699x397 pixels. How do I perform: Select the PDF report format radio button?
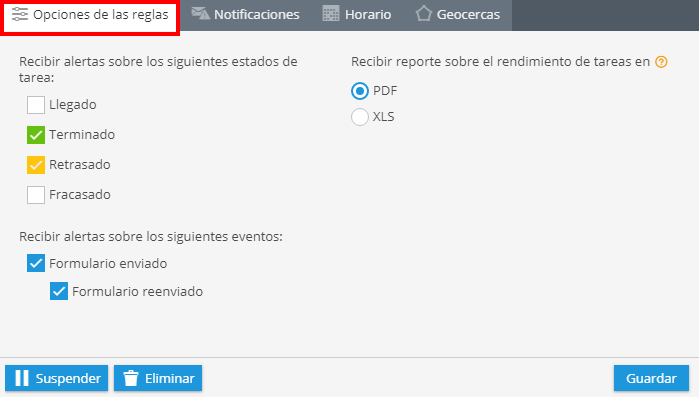pyautogui.click(x=360, y=91)
